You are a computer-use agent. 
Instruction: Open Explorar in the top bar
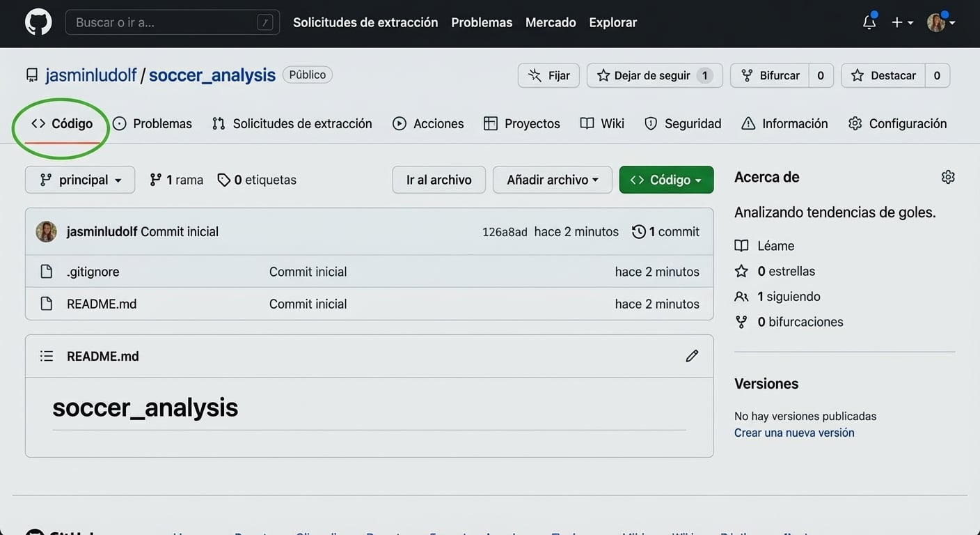612,22
